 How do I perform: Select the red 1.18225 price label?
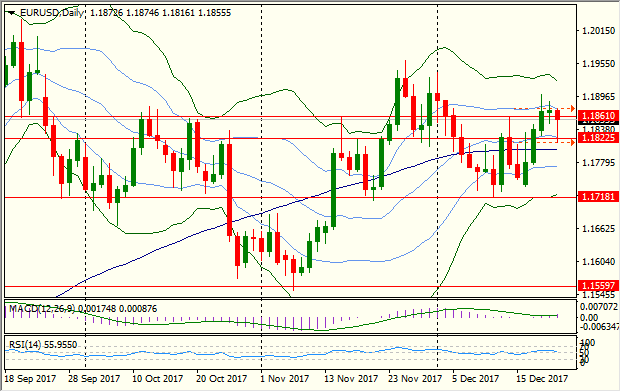[598, 138]
